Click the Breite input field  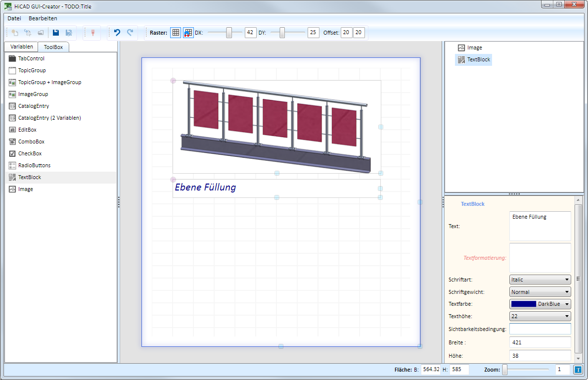pyautogui.click(x=540, y=342)
